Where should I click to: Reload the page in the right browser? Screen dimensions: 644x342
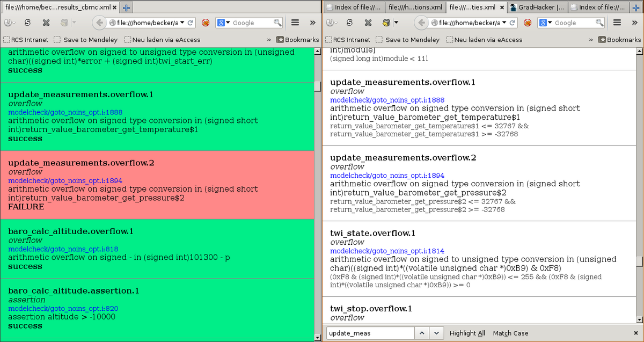pos(513,23)
